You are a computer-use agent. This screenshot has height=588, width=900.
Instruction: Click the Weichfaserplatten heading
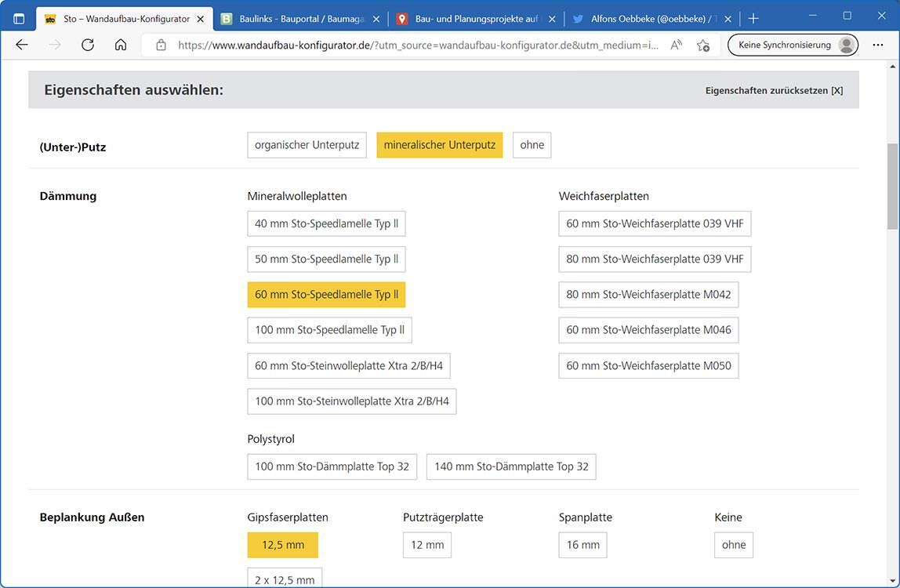(604, 196)
